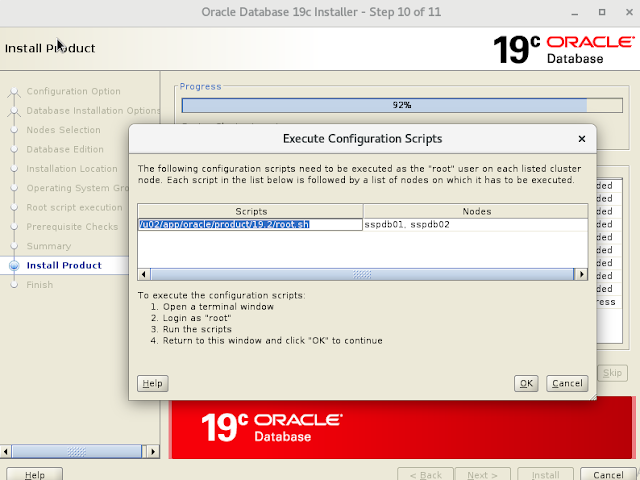Close the Oracle installer window

point(629,12)
